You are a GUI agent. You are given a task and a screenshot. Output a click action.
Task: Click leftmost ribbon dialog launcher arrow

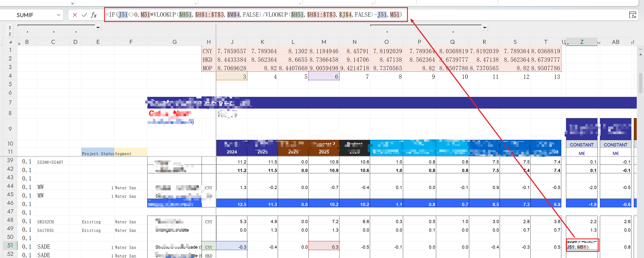point(72,3)
